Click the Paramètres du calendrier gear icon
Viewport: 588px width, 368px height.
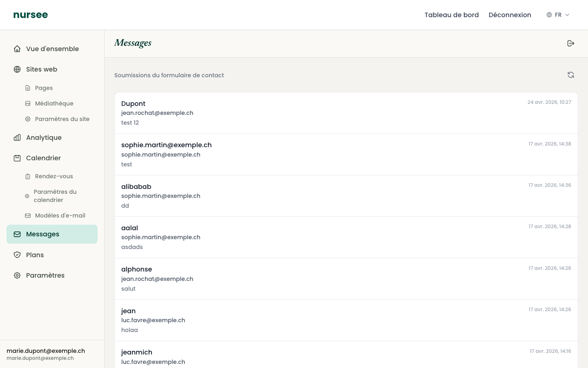(27, 196)
